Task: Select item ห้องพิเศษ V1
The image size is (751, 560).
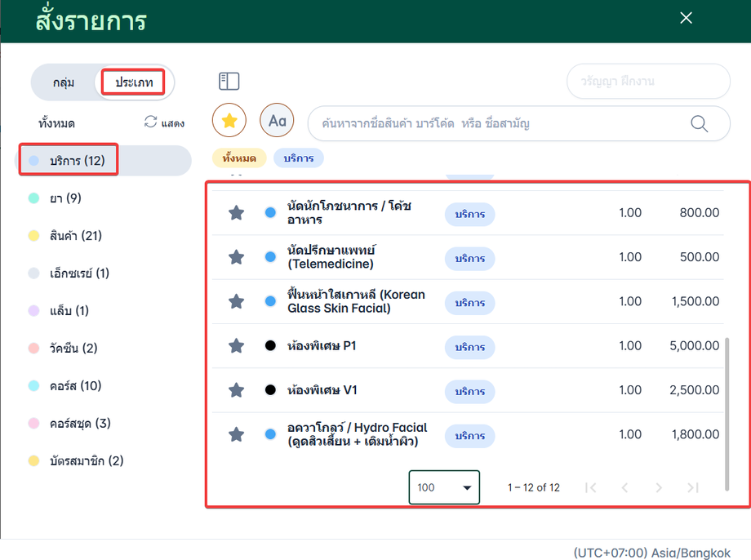Action: click(322, 390)
